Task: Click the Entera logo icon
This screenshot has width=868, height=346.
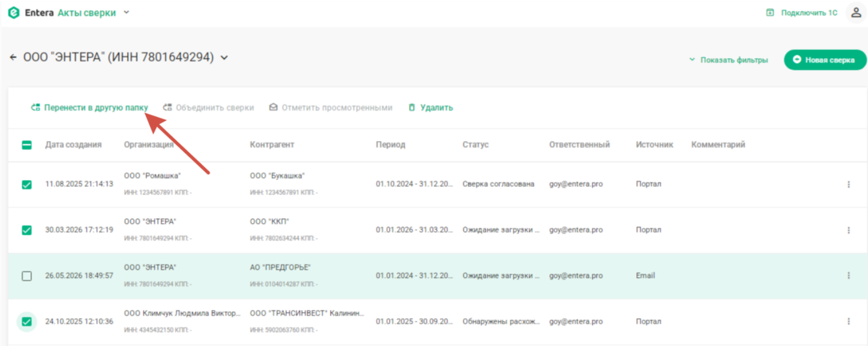Action: [x=13, y=13]
